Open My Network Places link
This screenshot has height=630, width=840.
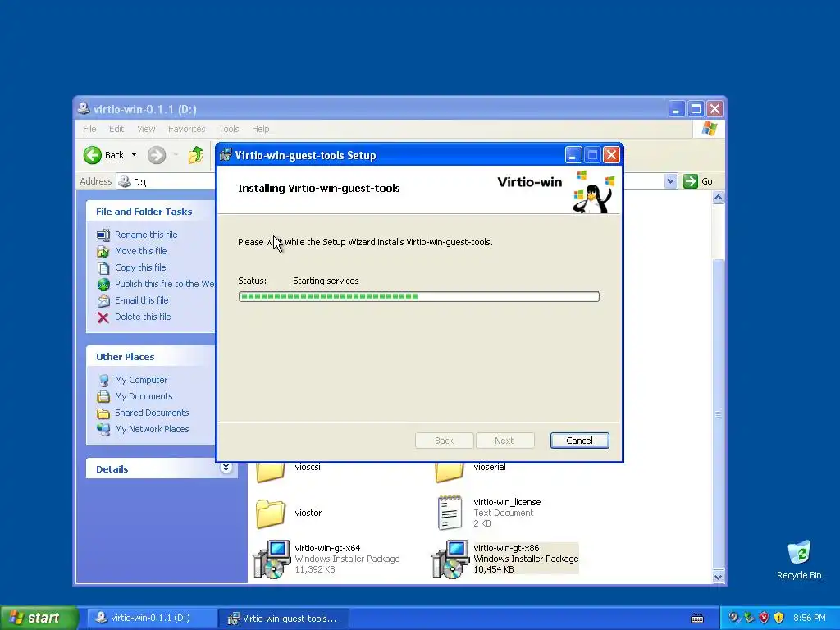(x=152, y=429)
